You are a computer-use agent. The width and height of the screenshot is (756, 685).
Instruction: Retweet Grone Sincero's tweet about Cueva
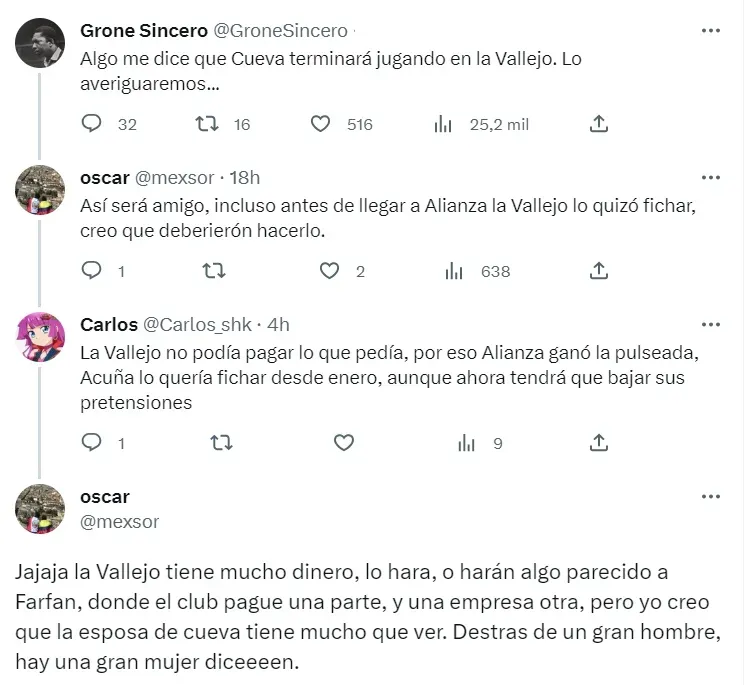coord(206,124)
